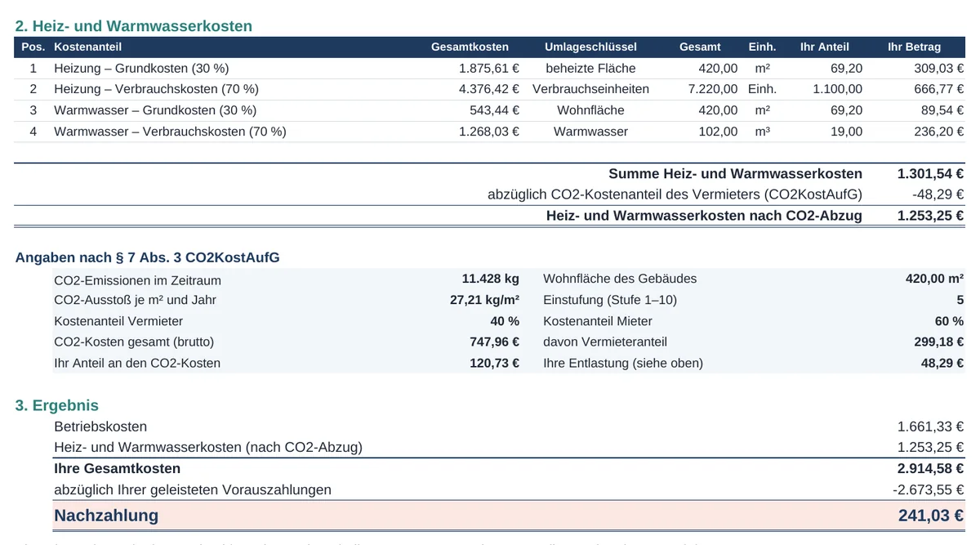Image resolution: width=980 pixels, height=545 pixels.
Task: Click amount '309,03 €'
Action: click(x=938, y=69)
